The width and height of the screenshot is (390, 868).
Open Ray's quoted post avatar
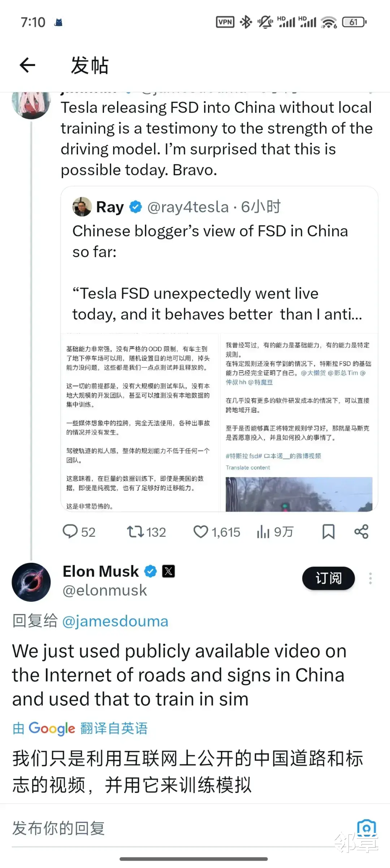[x=82, y=207]
